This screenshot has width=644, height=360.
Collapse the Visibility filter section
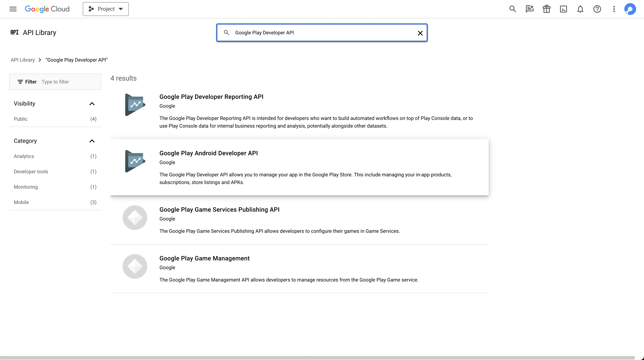pos(92,104)
